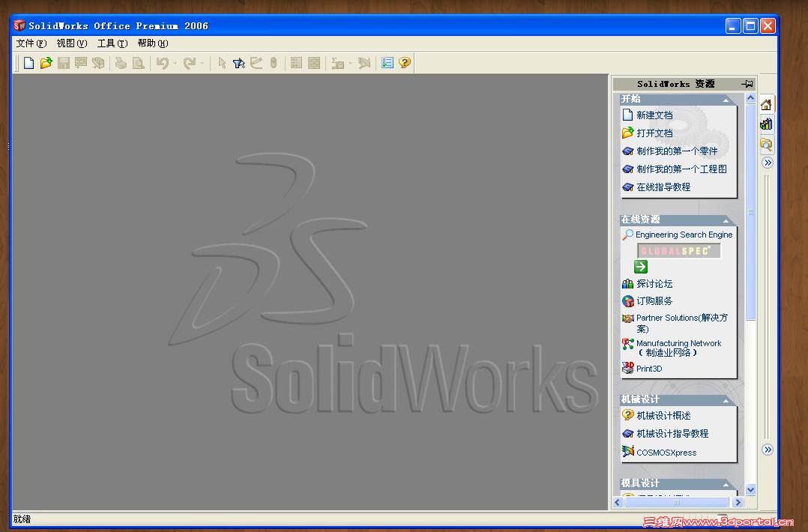The image size is (808, 532).
Task: Open 机械设计指导教程 link
Action: [x=672, y=434]
